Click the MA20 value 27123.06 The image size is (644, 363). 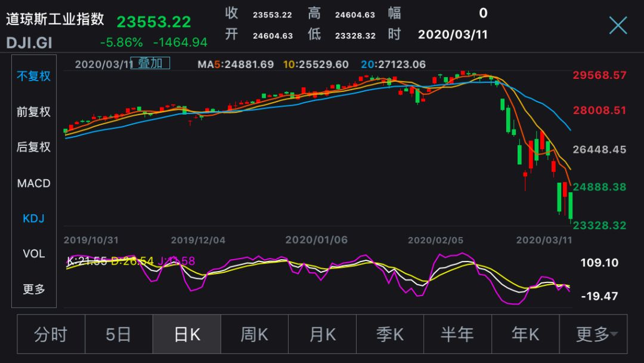pyautogui.click(x=394, y=64)
